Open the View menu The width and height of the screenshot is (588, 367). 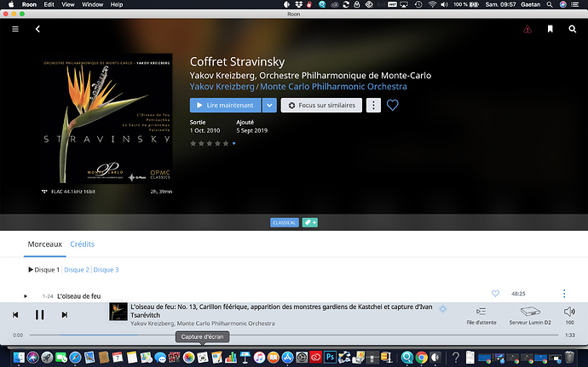click(x=68, y=4)
